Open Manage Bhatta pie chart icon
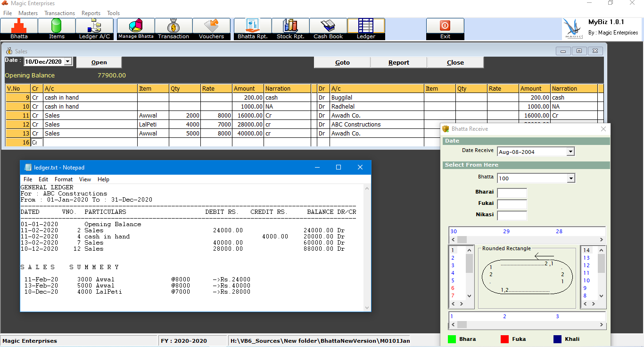Image resolution: width=644 pixels, height=347 pixels. [x=136, y=29]
